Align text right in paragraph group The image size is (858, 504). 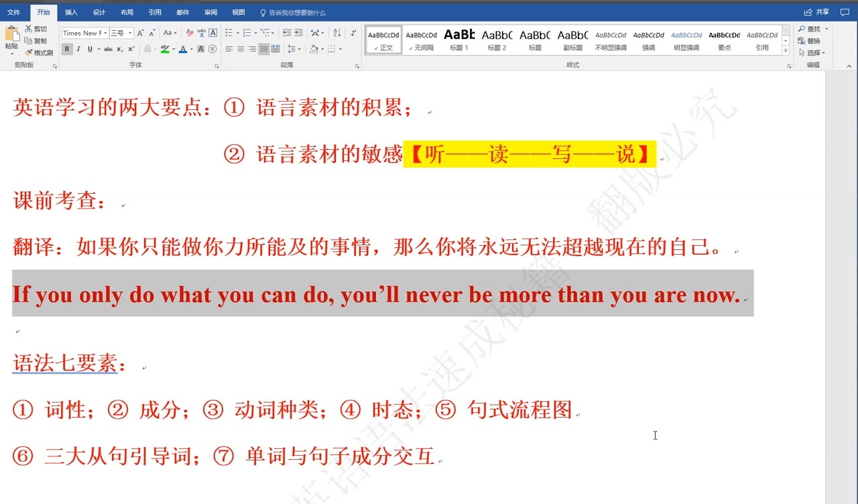[252, 49]
